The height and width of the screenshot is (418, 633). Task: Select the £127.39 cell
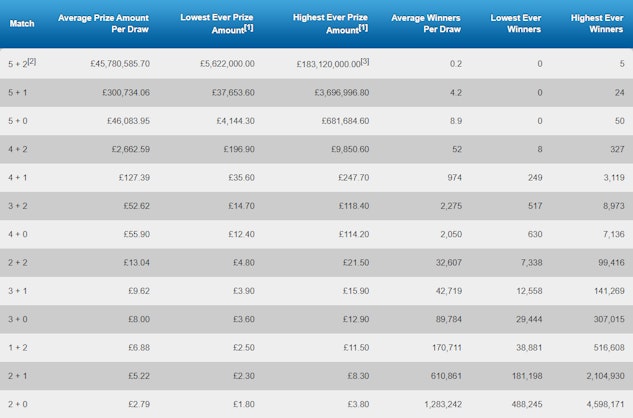click(x=134, y=177)
